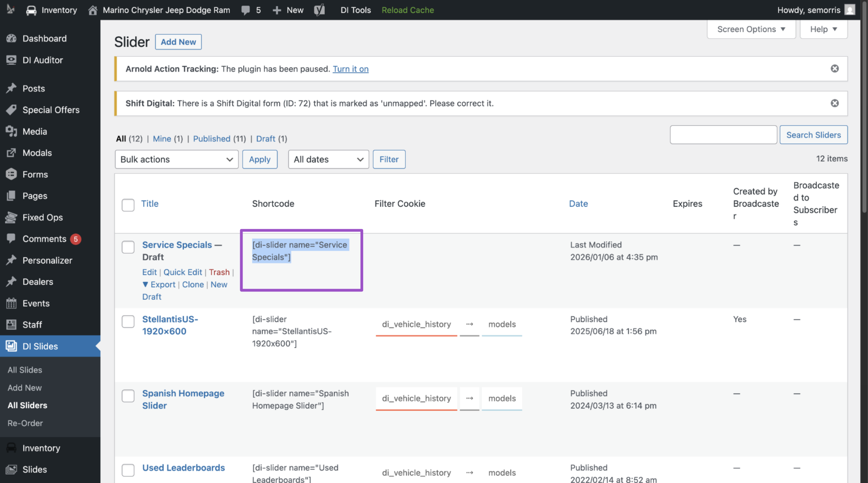Click the comments bubble icon in admin bar
This screenshot has width=868, height=483.
tap(245, 10)
